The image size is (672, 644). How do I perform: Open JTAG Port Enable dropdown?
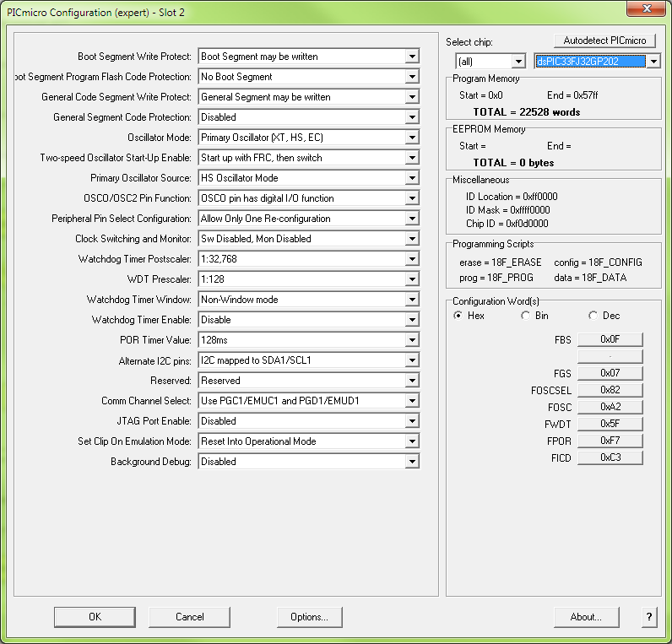pyautogui.click(x=412, y=421)
